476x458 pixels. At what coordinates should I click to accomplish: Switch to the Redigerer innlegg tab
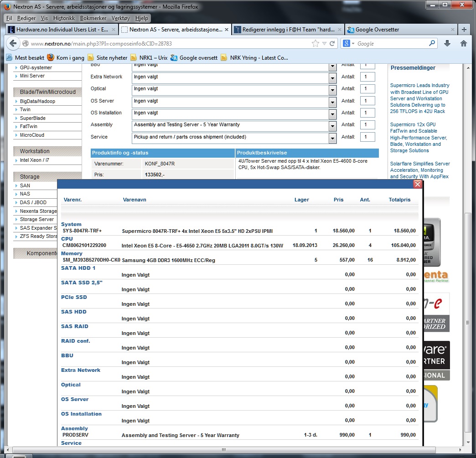288,30
